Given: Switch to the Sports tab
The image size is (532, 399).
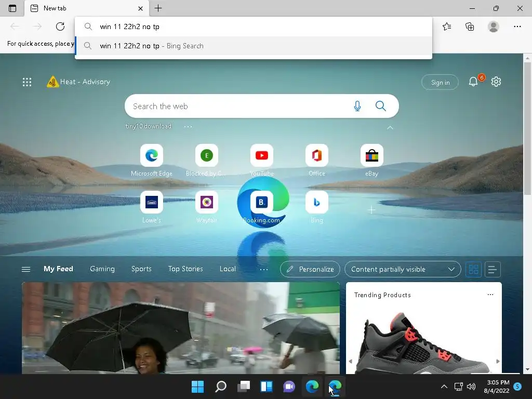Looking at the screenshot, I should pos(141,269).
